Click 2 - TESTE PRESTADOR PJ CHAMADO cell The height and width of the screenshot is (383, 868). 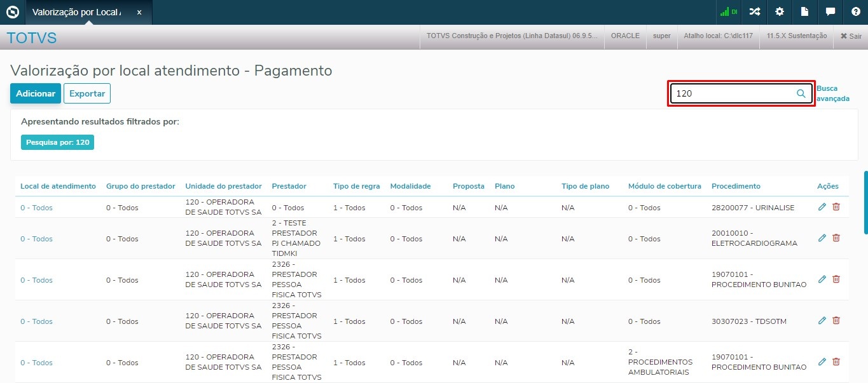point(296,238)
